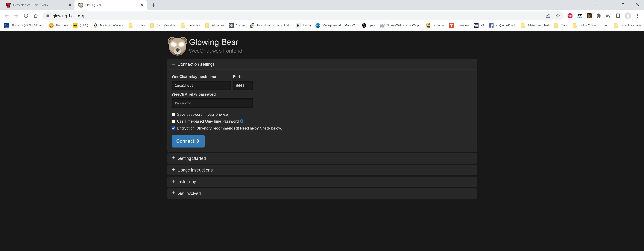Switch to FreeSlots.com Times Twelve tab
Screen dimensions: 644x251
click(x=37, y=5)
